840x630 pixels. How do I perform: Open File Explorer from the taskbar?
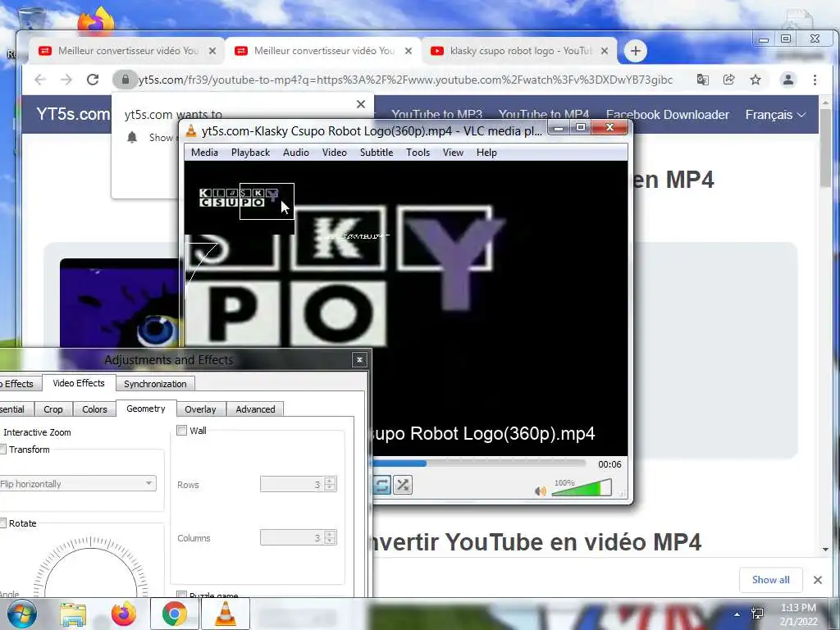click(72, 614)
